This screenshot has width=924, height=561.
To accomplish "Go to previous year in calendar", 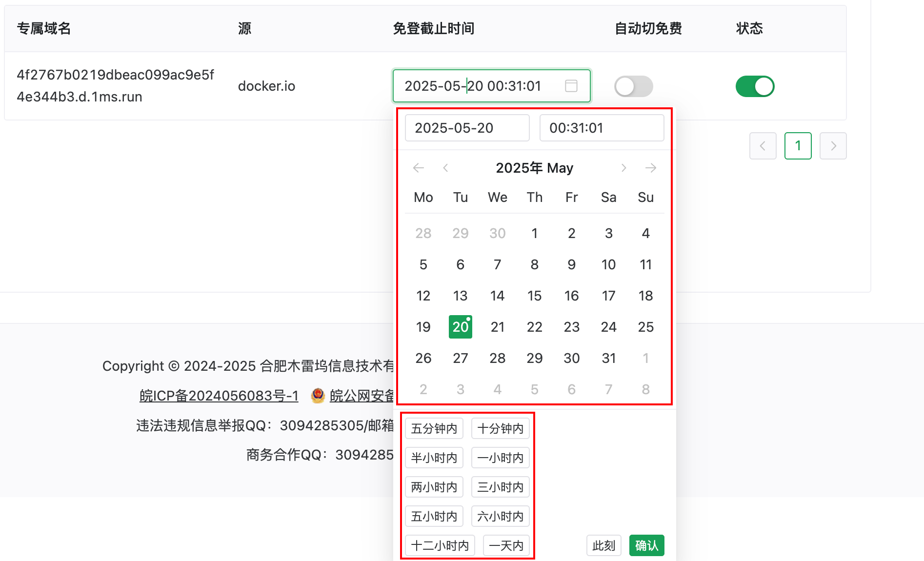I will point(418,168).
